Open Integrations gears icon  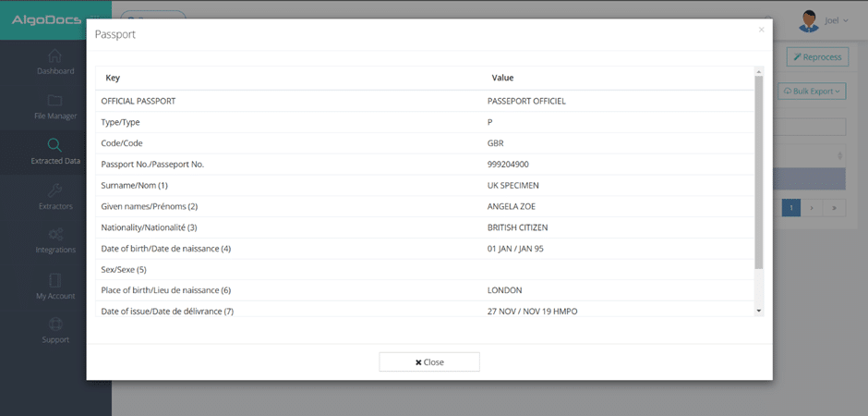tap(55, 235)
